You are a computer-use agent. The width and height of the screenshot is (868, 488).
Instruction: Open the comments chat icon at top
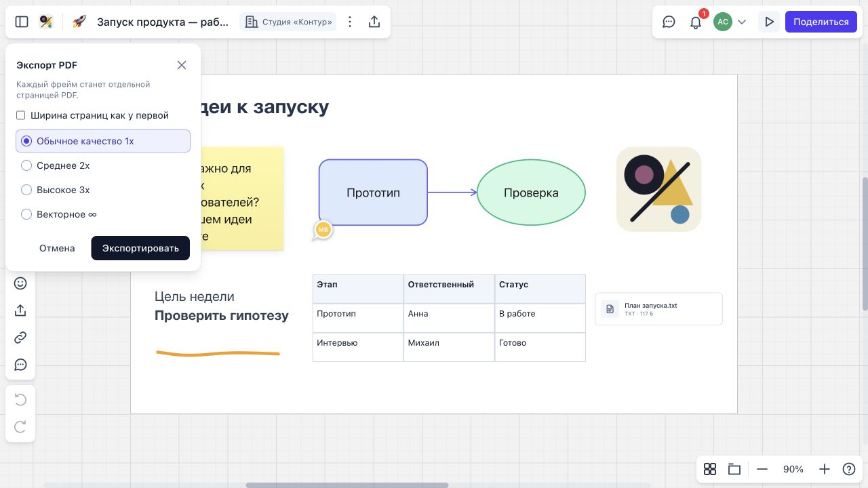669,22
